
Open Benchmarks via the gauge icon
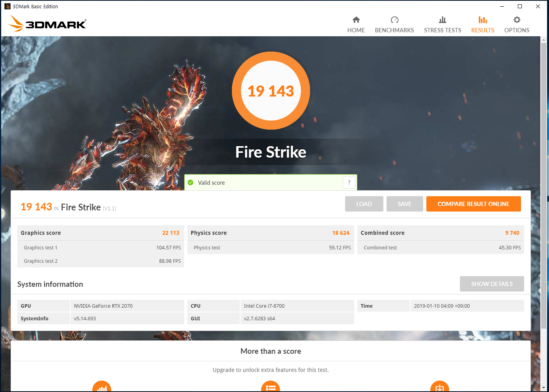(x=394, y=20)
